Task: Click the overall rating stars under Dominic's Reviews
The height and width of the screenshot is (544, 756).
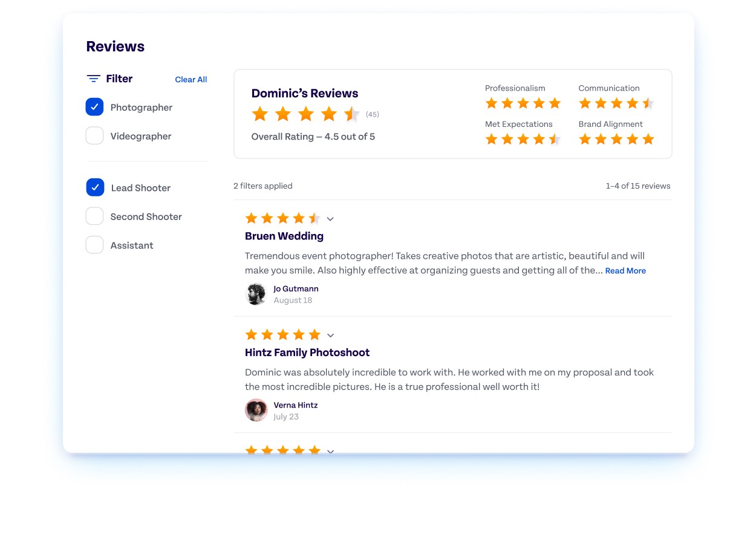Action: [x=305, y=114]
